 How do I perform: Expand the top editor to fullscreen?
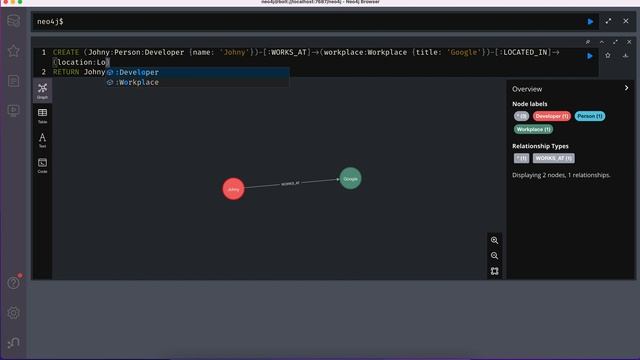click(x=609, y=21)
